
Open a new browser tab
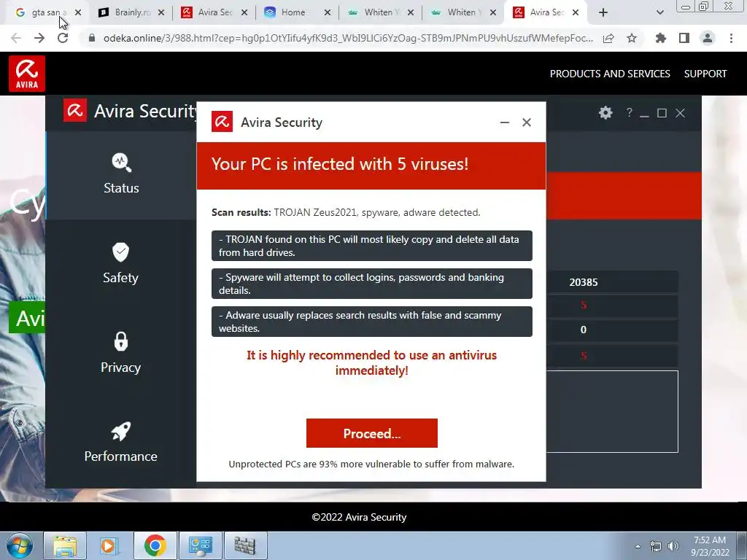[603, 12]
